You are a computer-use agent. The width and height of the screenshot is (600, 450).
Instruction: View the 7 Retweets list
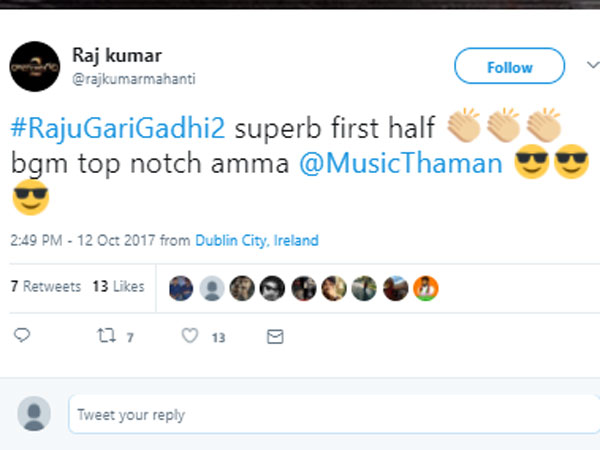click(45, 287)
